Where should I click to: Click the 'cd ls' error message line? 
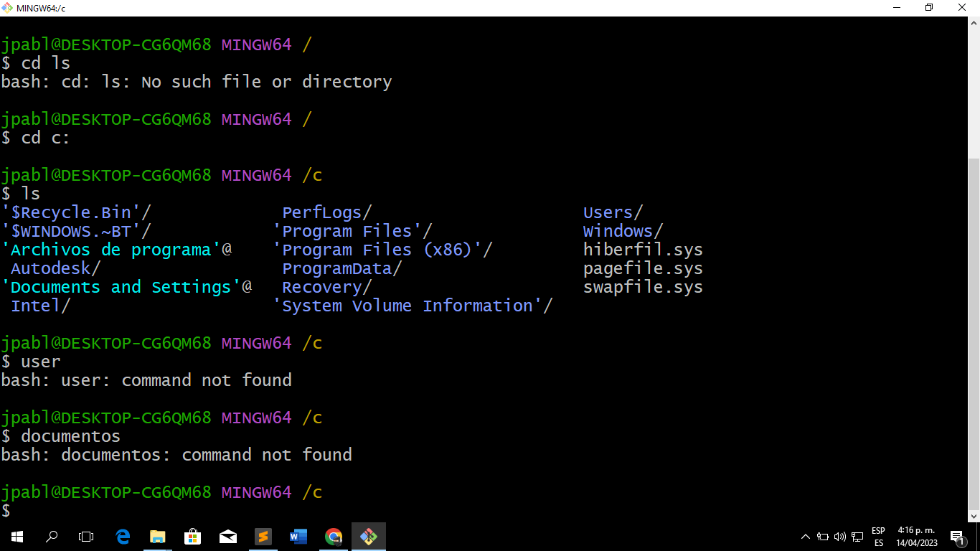[x=197, y=82]
